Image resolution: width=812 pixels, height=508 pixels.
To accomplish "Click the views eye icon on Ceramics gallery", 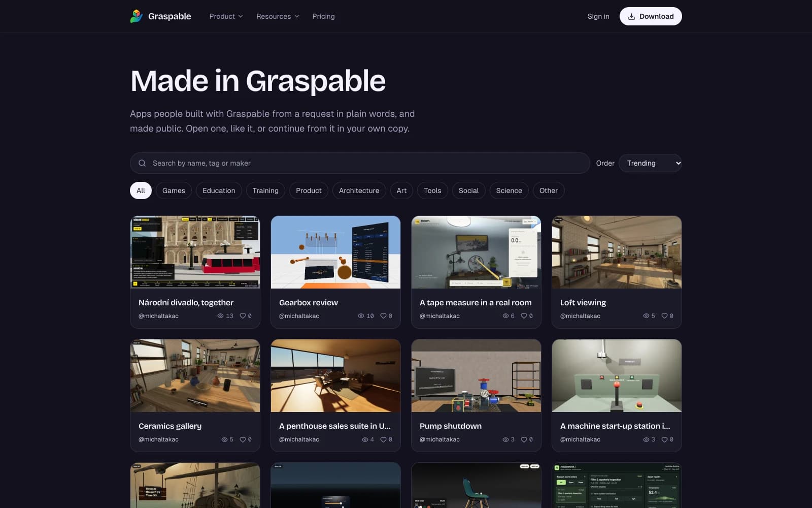I will [x=224, y=439].
